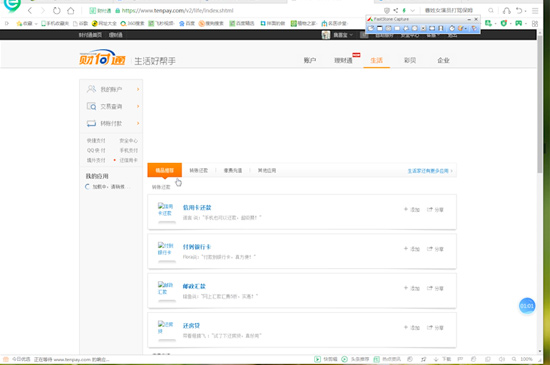Open 下载 downloads in the status bar
The width and height of the screenshot is (550, 365).
pyautogui.click(x=442, y=359)
